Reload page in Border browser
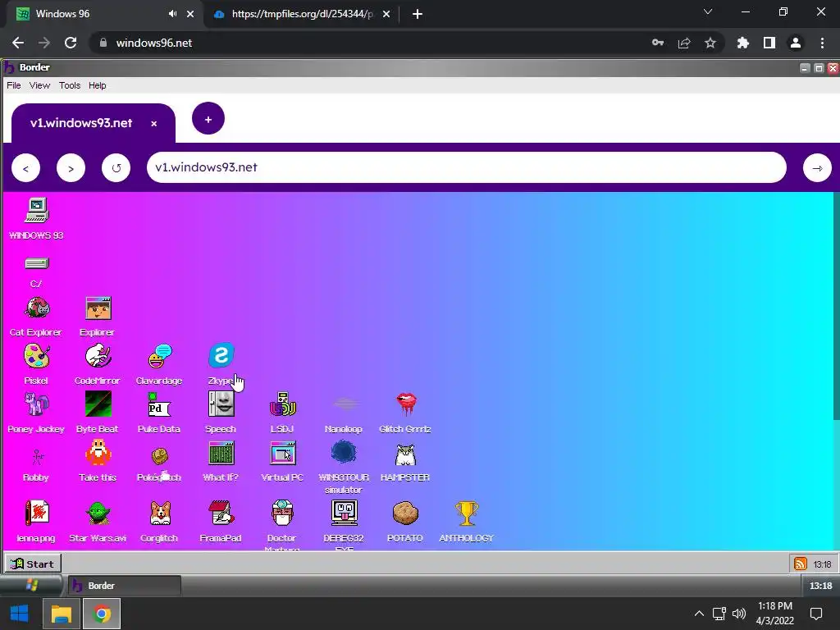The height and width of the screenshot is (630, 840). click(116, 168)
